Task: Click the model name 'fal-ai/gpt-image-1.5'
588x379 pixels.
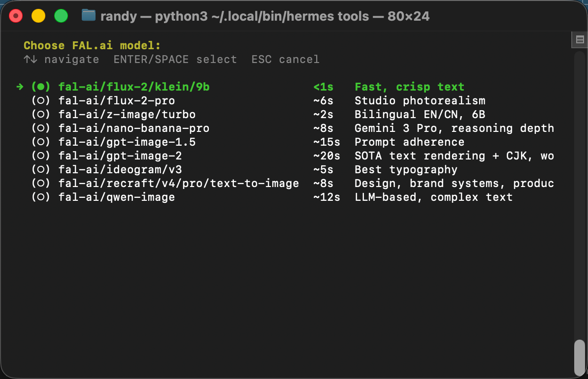Action: 127,142
